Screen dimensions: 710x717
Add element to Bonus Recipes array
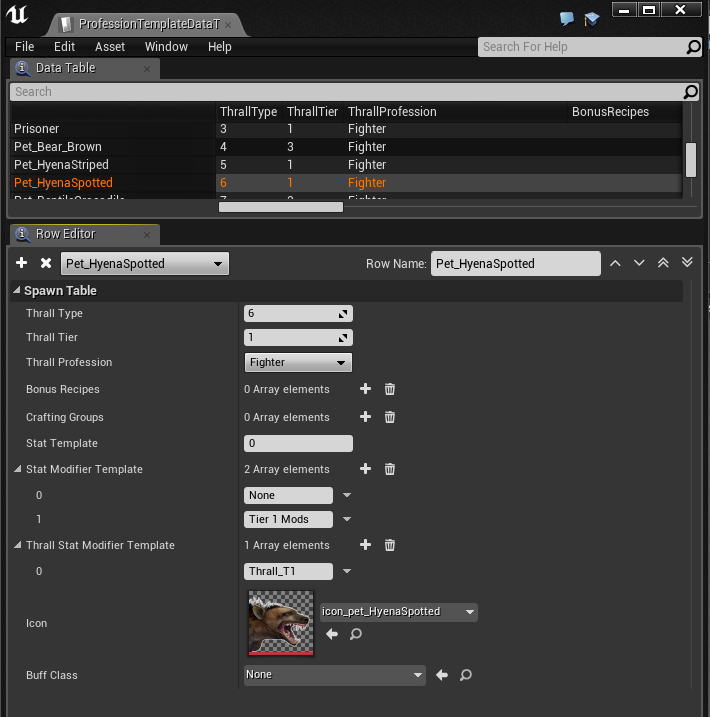[365, 389]
